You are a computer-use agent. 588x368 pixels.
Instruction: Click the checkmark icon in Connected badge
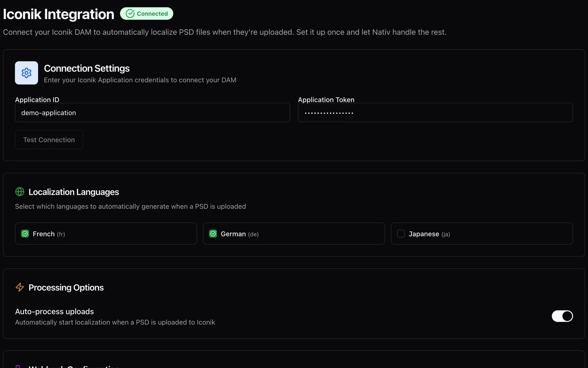(130, 14)
